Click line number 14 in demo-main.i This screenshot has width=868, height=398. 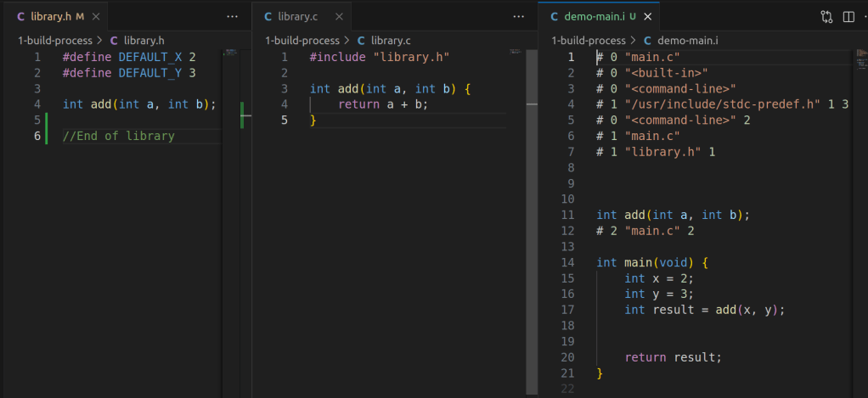[x=568, y=262]
